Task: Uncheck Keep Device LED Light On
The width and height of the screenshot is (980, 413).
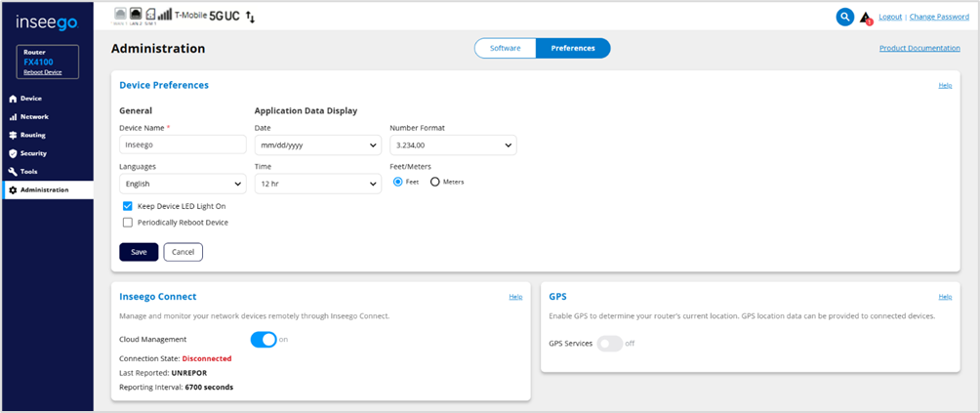Action: tap(128, 206)
